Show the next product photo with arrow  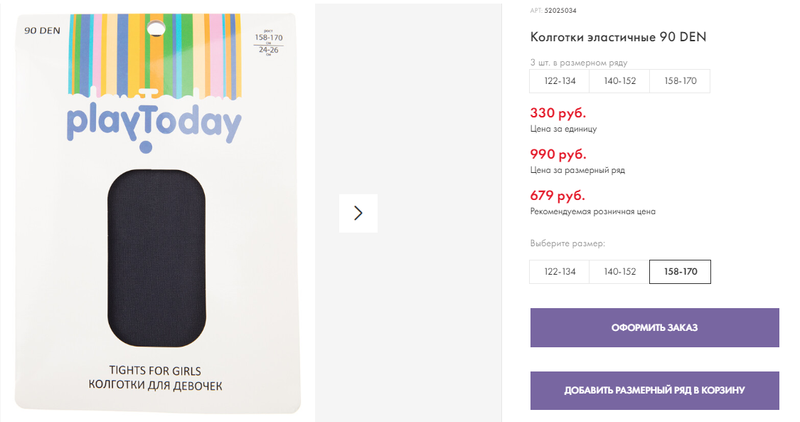[x=358, y=213]
